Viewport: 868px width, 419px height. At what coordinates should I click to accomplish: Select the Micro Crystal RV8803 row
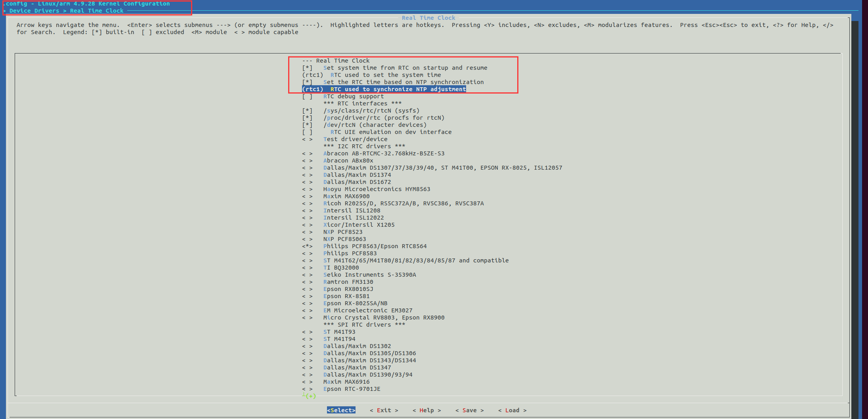(373, 318)
